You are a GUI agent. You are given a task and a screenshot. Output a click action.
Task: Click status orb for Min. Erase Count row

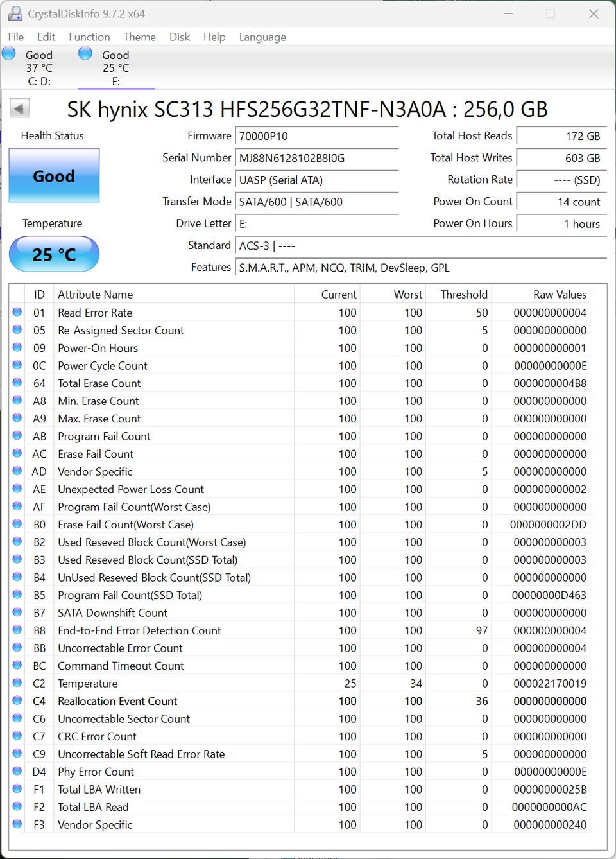coord(17,400)
